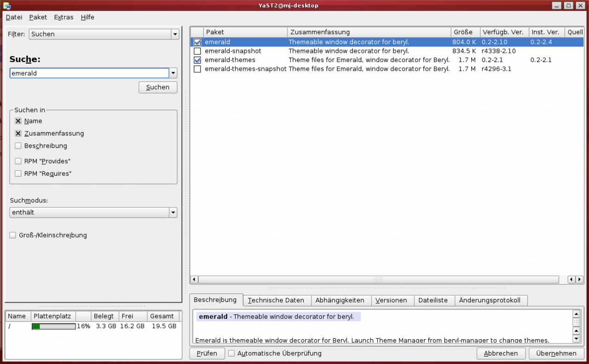Expand the search term history dropdown
Screen dimensions: 589x364
[173, 73]
